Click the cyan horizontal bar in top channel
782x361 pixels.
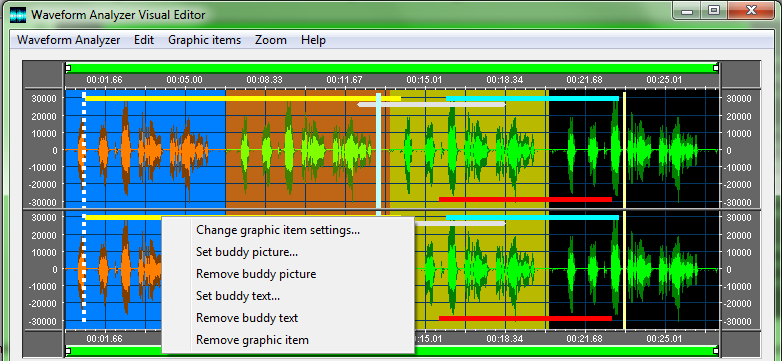tap(532, 99)
